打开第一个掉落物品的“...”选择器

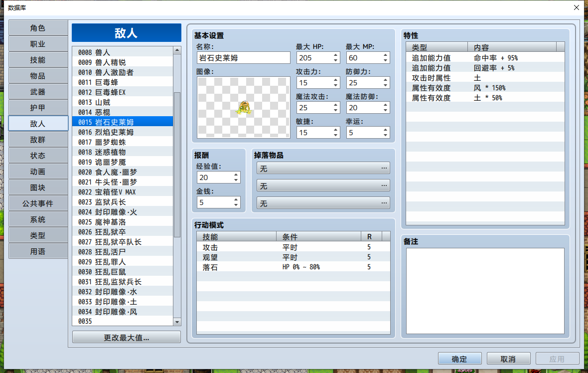tap(385, 168)
